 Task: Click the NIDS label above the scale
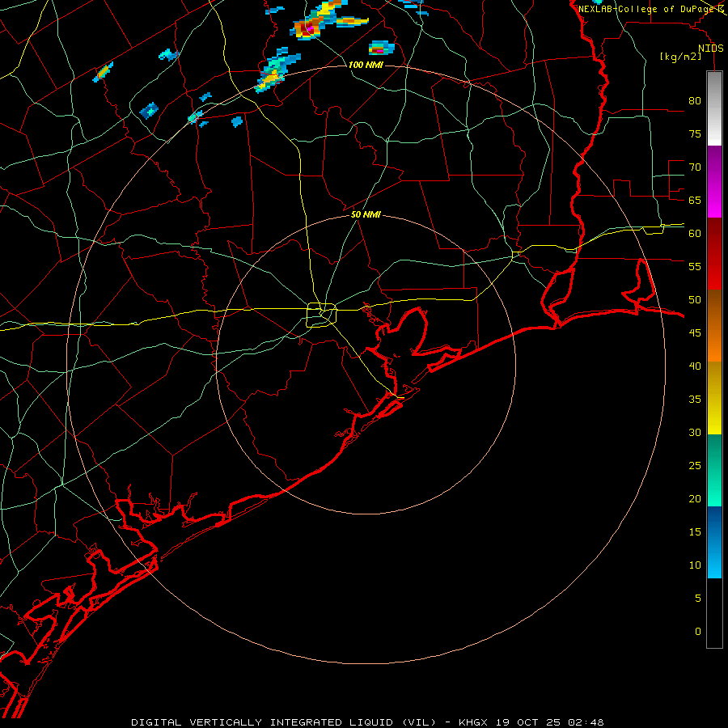coord(711,49)
